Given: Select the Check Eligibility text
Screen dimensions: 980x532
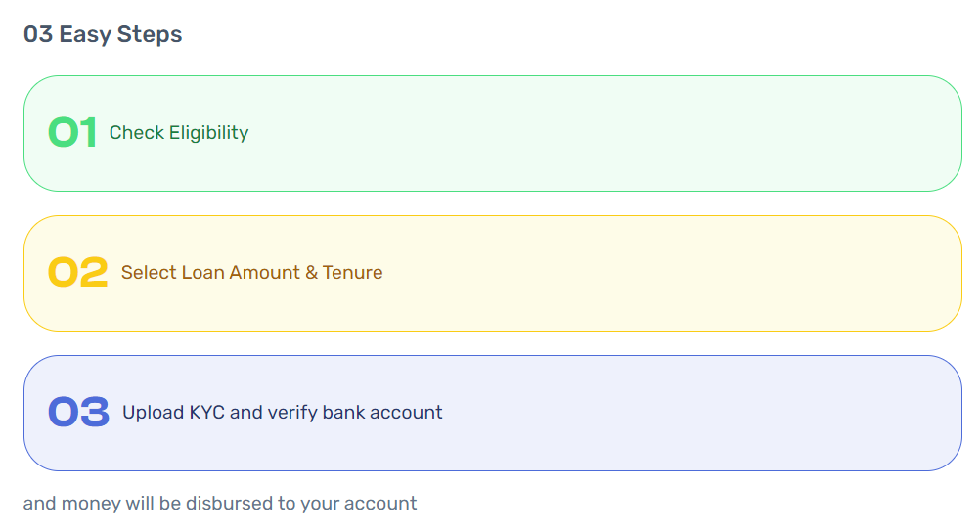Looking at the screenshot, I should pos(179,133).
